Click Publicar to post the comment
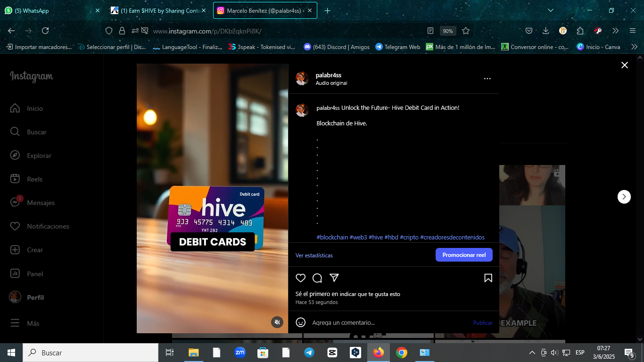Screen dimensions: 644x362 pos(483,323)
